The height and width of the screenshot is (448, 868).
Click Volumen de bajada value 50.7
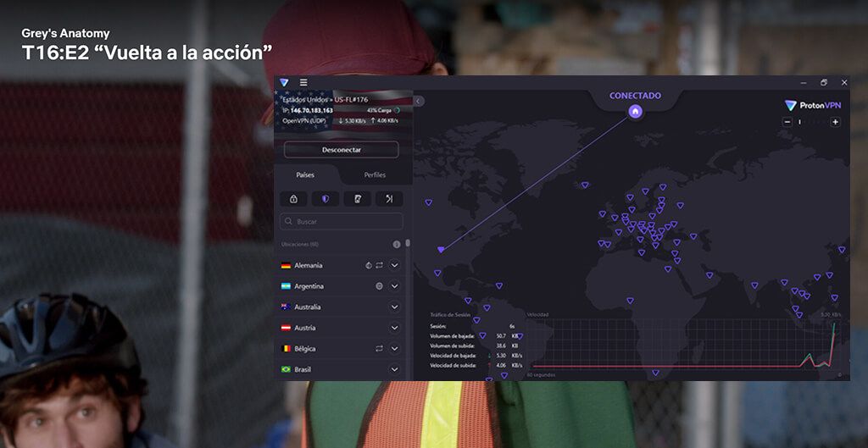click(x=502, y=335)
